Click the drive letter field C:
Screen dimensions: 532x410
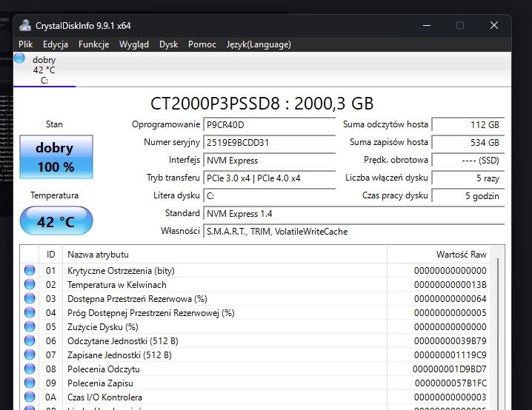click(270, 196)
